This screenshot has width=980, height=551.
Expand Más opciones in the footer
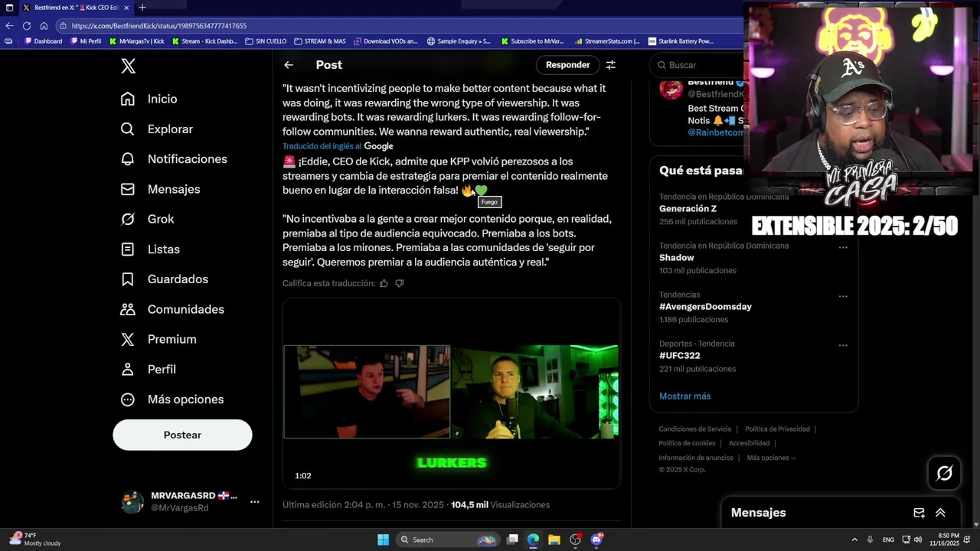(x=772, y=458)
